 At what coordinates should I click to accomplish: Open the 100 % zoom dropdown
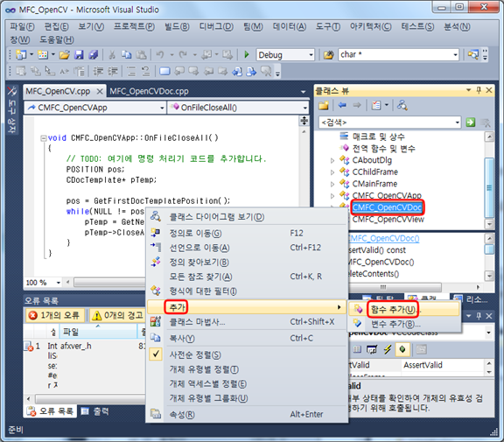58,283
